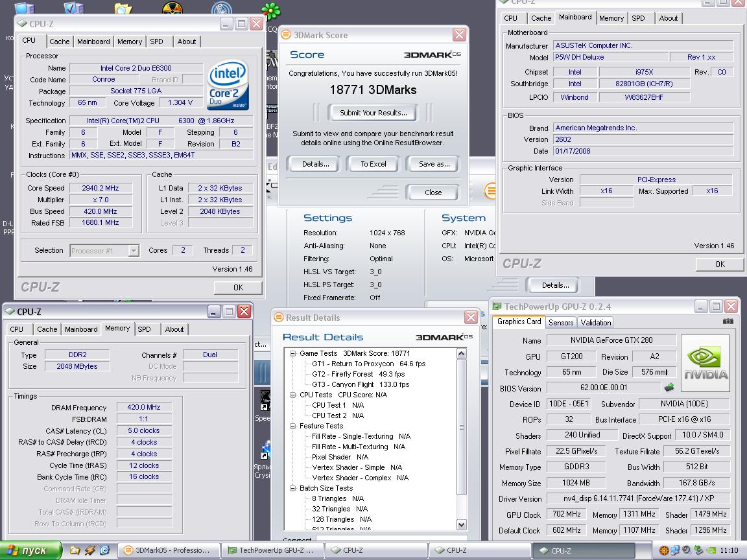Click the Start button flag icon
The height and width of the screenshot is (560, 747).
pyautogui.click(x=13, y=550)
